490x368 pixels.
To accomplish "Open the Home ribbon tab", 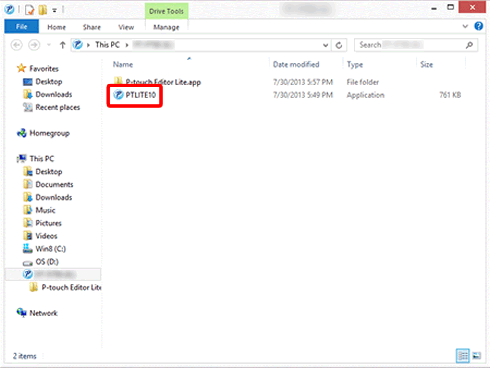I will [x=56, y=27].
